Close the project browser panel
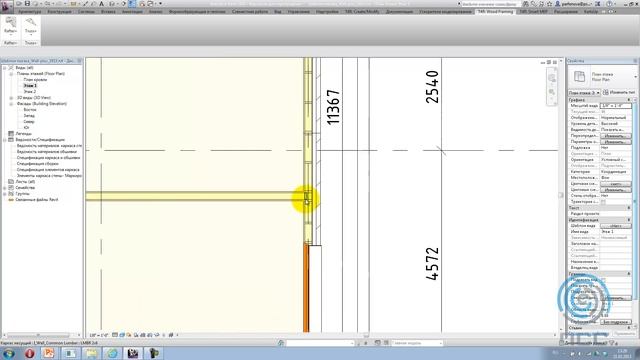The height and width of the screenshot is (360, 640). 79,61
